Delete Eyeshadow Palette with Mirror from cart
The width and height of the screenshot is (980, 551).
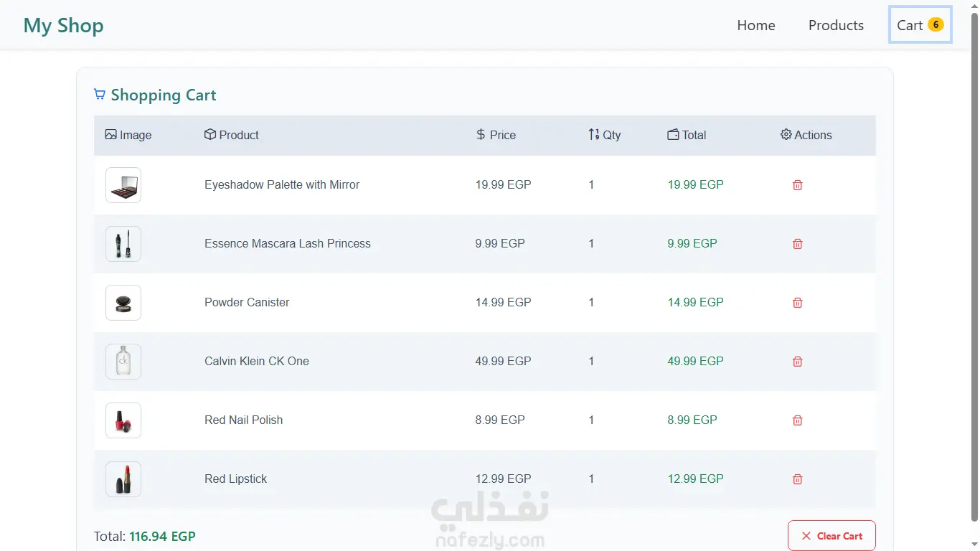(797, 185)
